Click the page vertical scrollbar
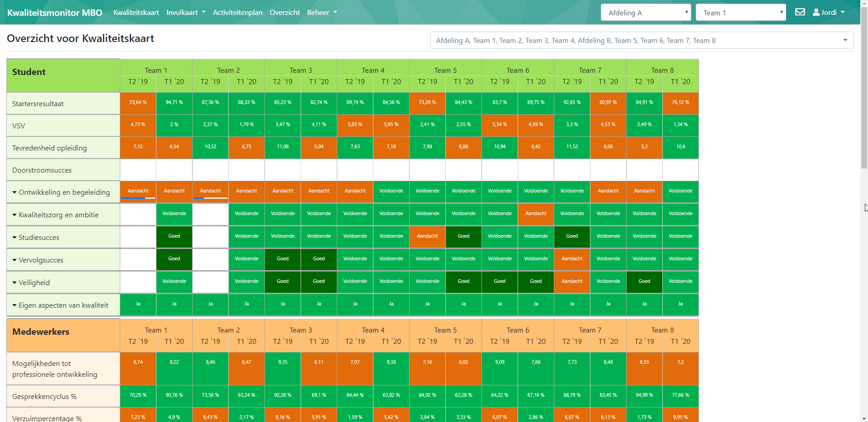The height and width of the screenshot is (422, 868). point(864,136)
